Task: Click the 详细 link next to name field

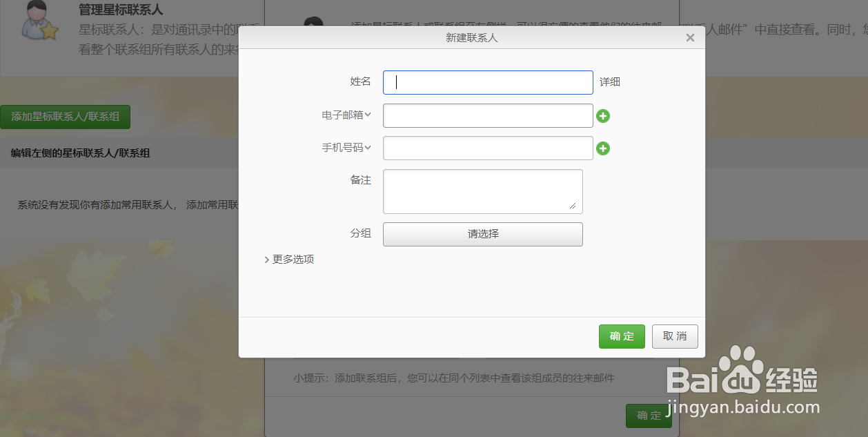Action: (x=610, y=81)
